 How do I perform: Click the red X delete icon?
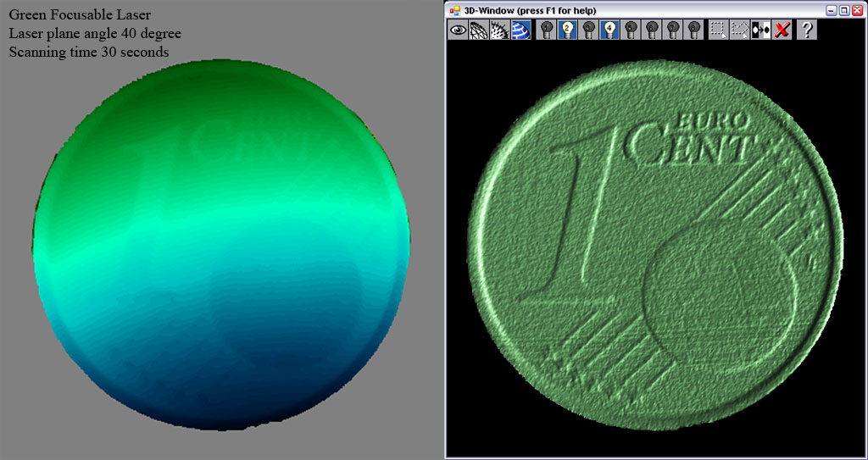pyautogui.click(x=782, y=30)
